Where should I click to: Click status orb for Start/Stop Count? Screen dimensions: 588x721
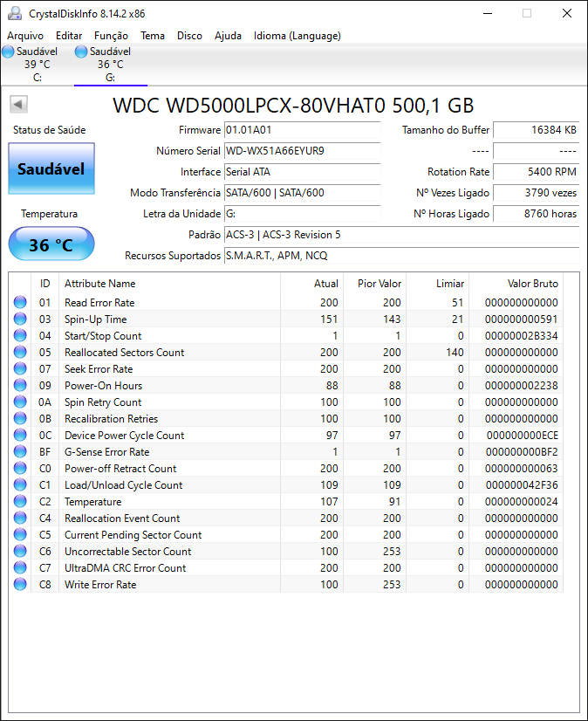tap(20, 335)
